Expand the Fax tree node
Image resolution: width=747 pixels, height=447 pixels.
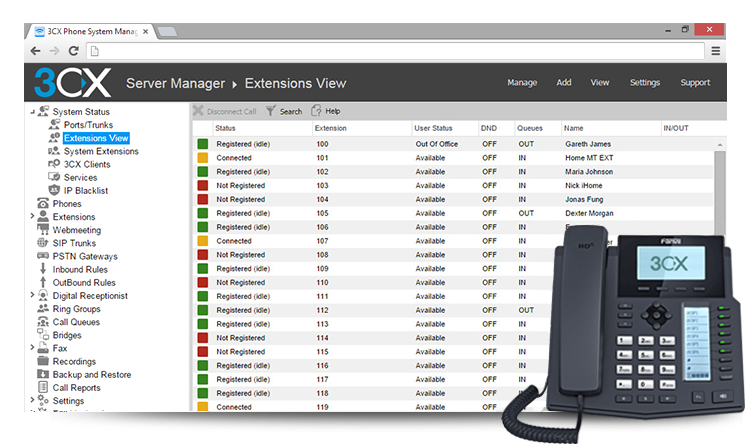32,347
